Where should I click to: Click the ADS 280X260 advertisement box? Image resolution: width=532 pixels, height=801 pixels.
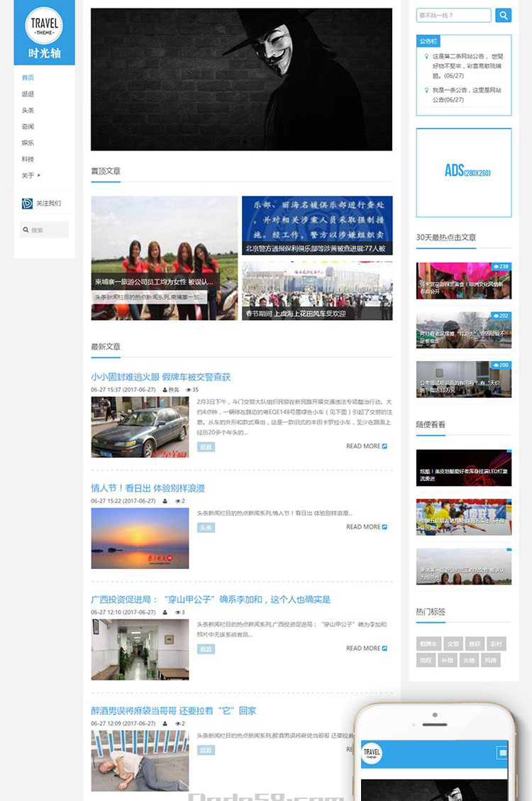click(464, 172)
